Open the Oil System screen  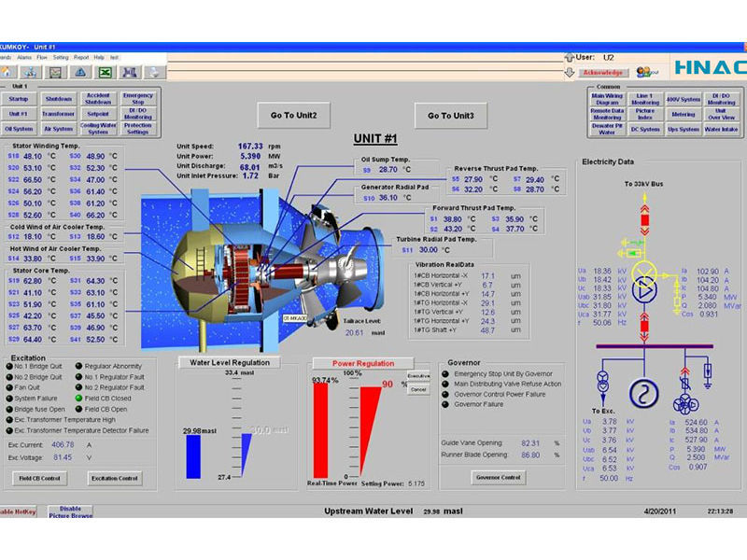(x=18, y=129)
